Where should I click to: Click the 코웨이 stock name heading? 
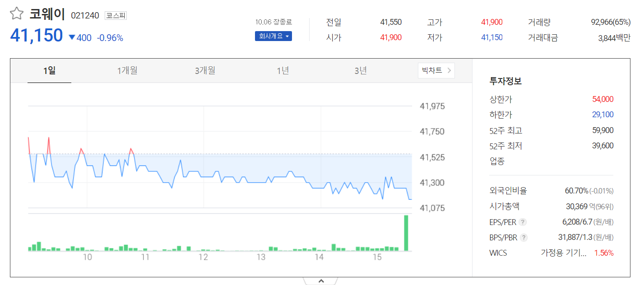47,14
